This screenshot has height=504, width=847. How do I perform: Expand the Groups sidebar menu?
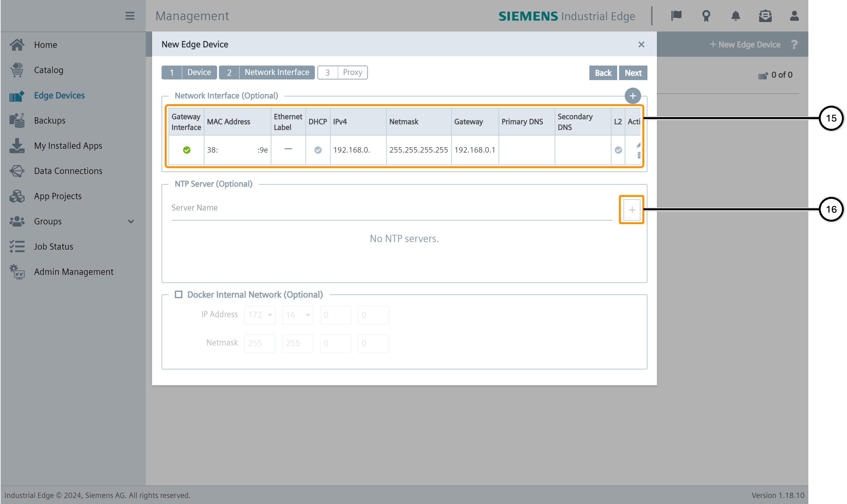point(131,221)
